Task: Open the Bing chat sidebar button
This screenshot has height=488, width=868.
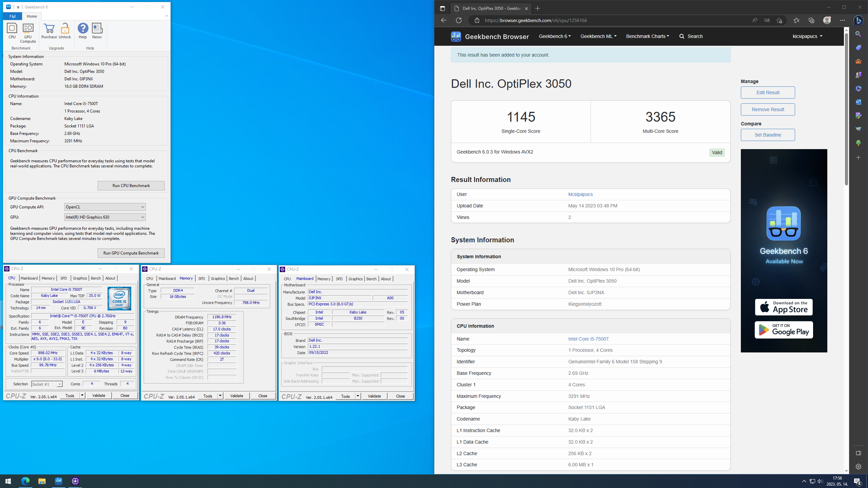Action: tap(859, 20)
